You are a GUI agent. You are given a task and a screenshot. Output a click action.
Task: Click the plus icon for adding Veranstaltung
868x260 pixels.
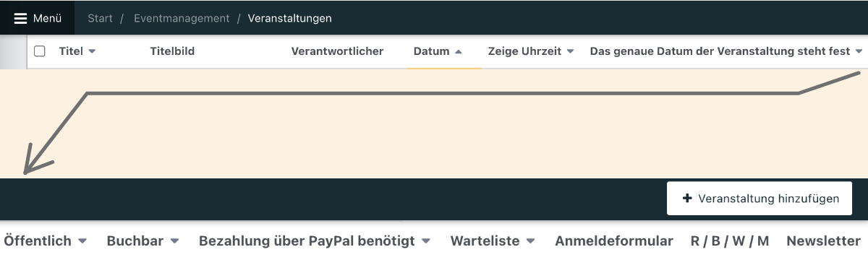(x=687, y=199)
